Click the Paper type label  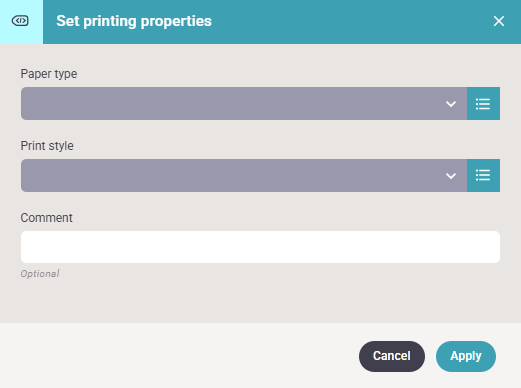[49, 74]
